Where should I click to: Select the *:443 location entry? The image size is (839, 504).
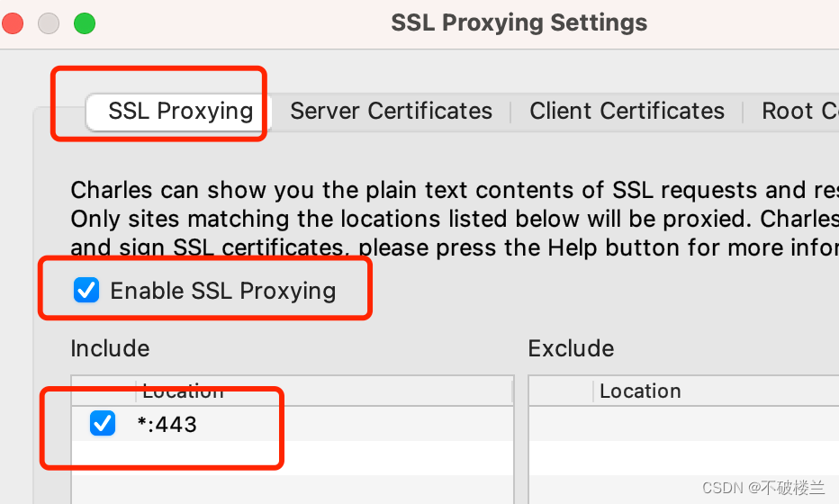pyautogui.click(x=293, y=424)
